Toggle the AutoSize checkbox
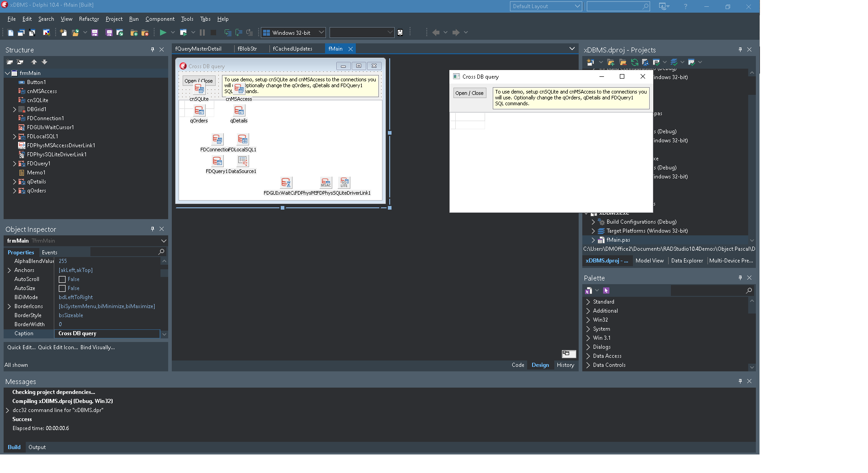The image size is (868, 473). click(62, 288)
